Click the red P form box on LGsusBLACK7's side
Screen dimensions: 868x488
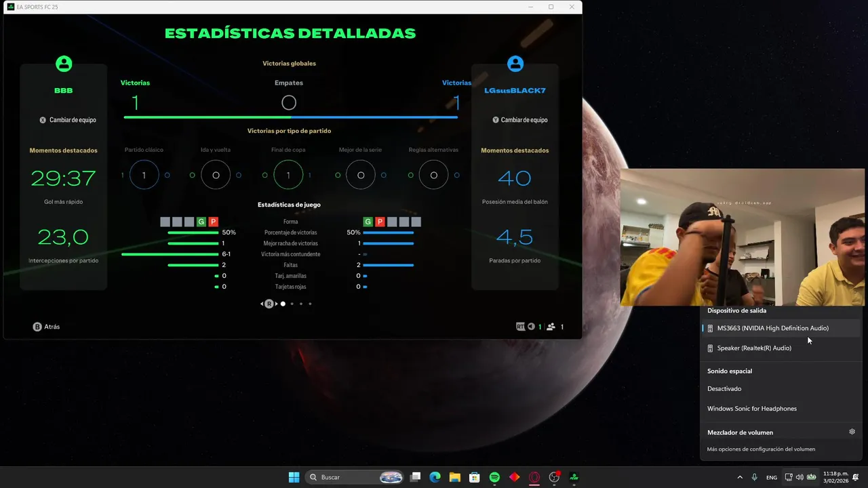pyautogui.click(x=380, y=222)
